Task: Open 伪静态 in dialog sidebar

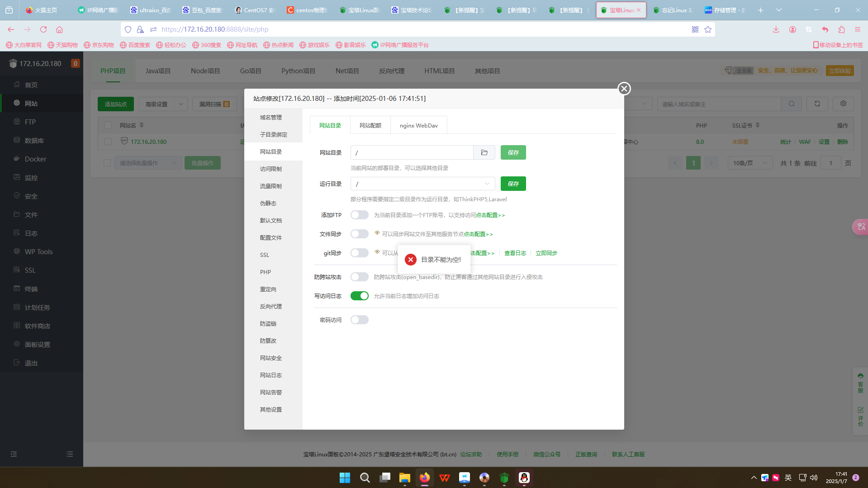Action: (x=268, y=203)
